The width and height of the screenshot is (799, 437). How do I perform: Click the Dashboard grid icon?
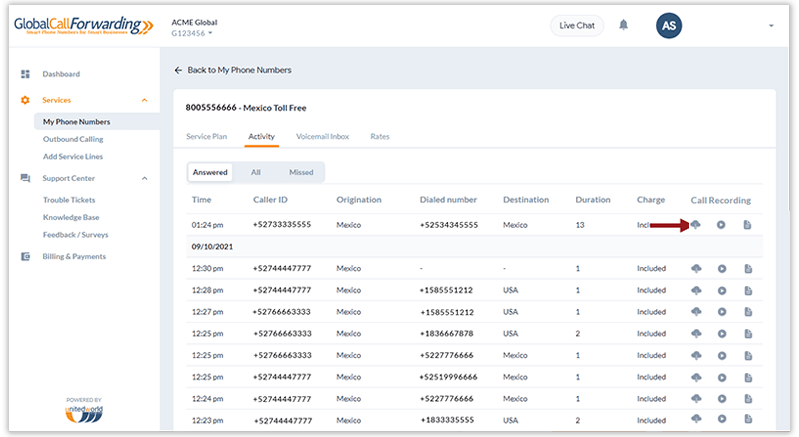(x=25, y=74)
